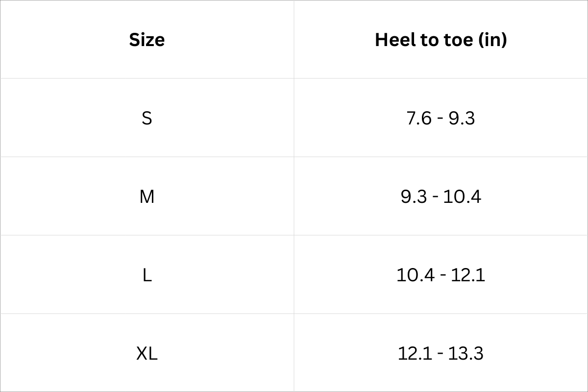Select the XL size cell
588x392 pixels.
point(147,353)
